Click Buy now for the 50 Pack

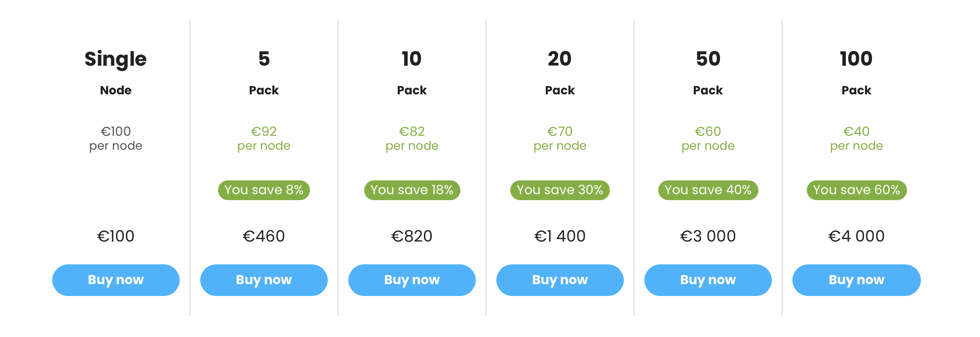coord(708,280)
